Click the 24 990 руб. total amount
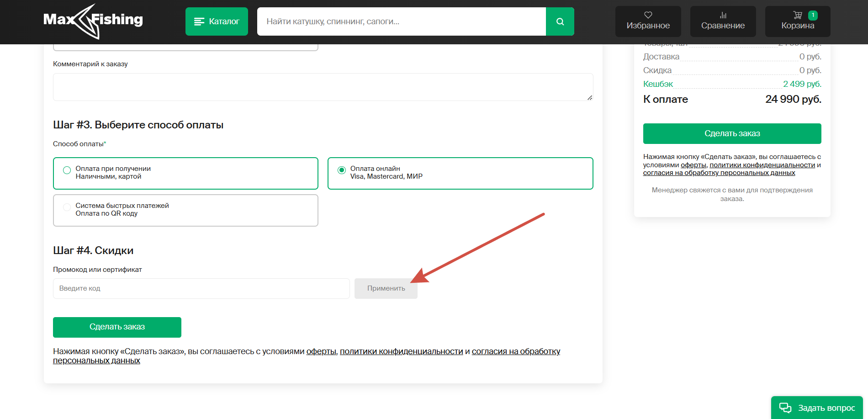 point(793,99)
